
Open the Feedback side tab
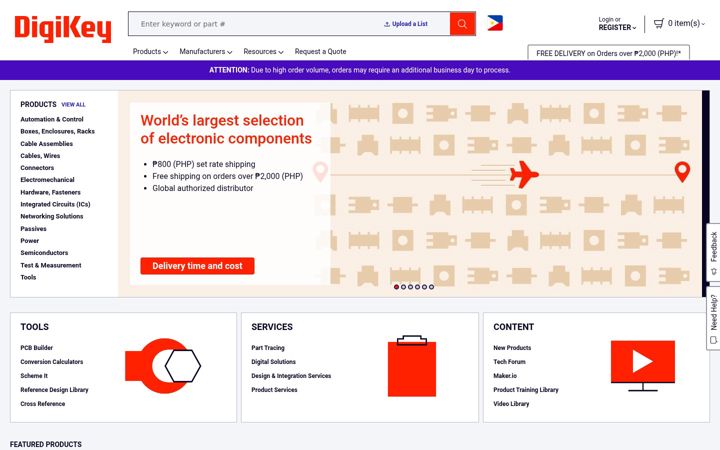pyautogui.click(x=713, y=252)
